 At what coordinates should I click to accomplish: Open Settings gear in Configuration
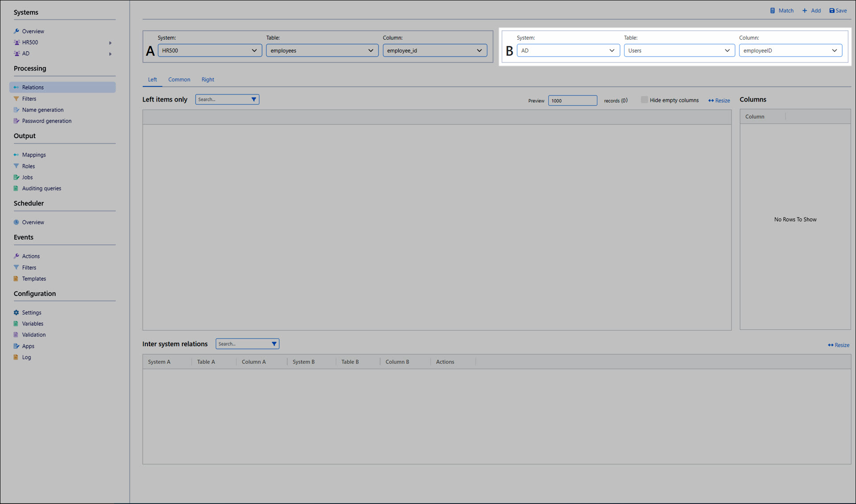pos(16,313)
